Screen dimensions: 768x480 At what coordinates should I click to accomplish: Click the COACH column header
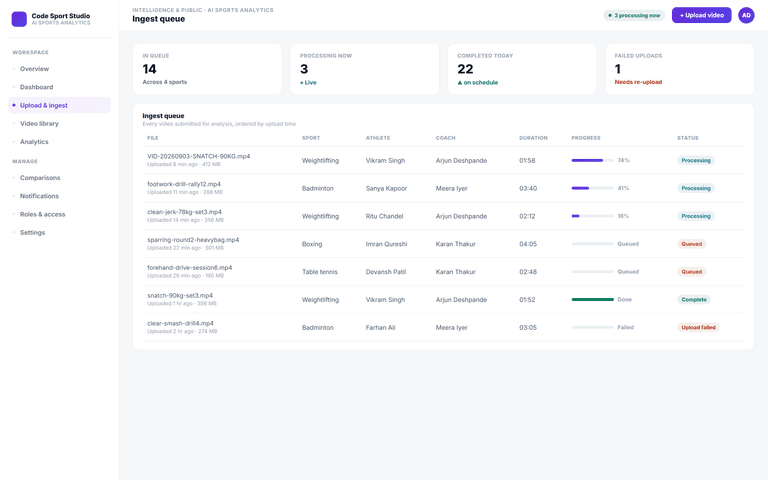coord(446,138)
